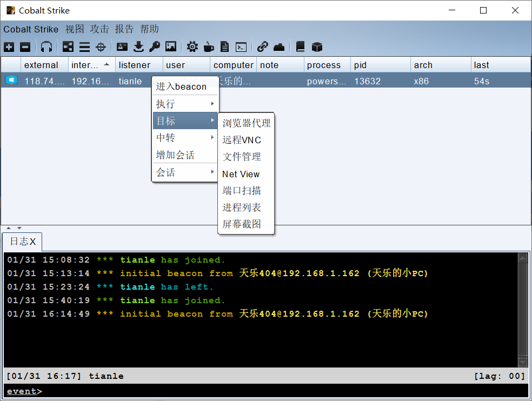This screenshot has height=401, width=532.
Task: Choose 进程列表 from submenu
Action: coord(246,208)
